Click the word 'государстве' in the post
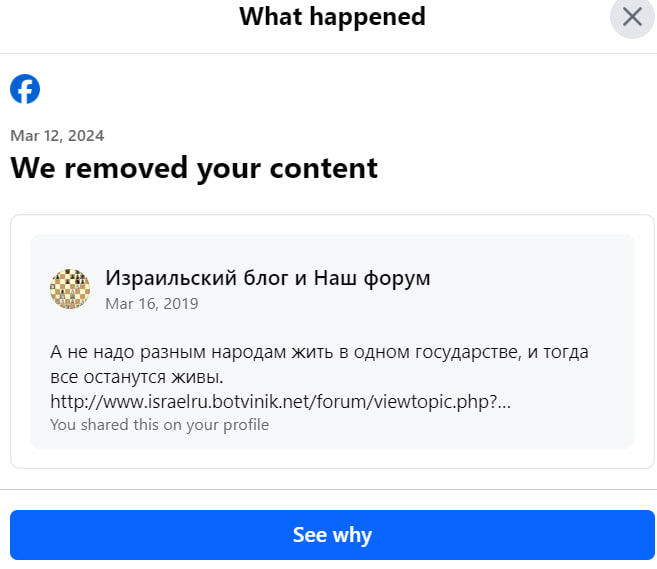Screen dimensions: 657x569 click(468, 353)
